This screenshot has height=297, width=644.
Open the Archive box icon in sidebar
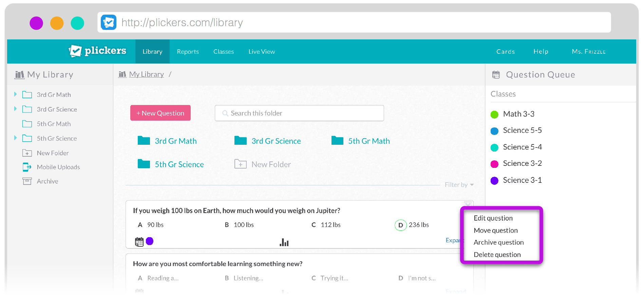click(x=27, y=181)
